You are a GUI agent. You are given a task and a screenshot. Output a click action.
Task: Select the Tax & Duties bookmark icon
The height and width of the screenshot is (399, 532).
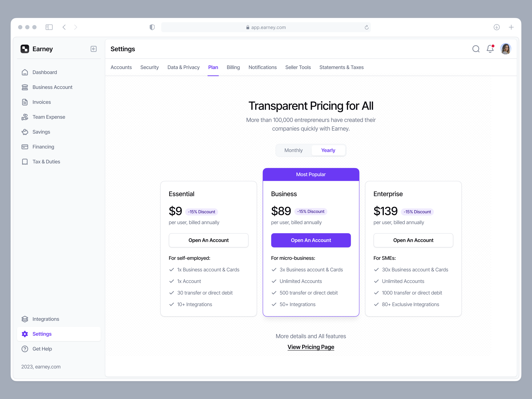(25, 162)
